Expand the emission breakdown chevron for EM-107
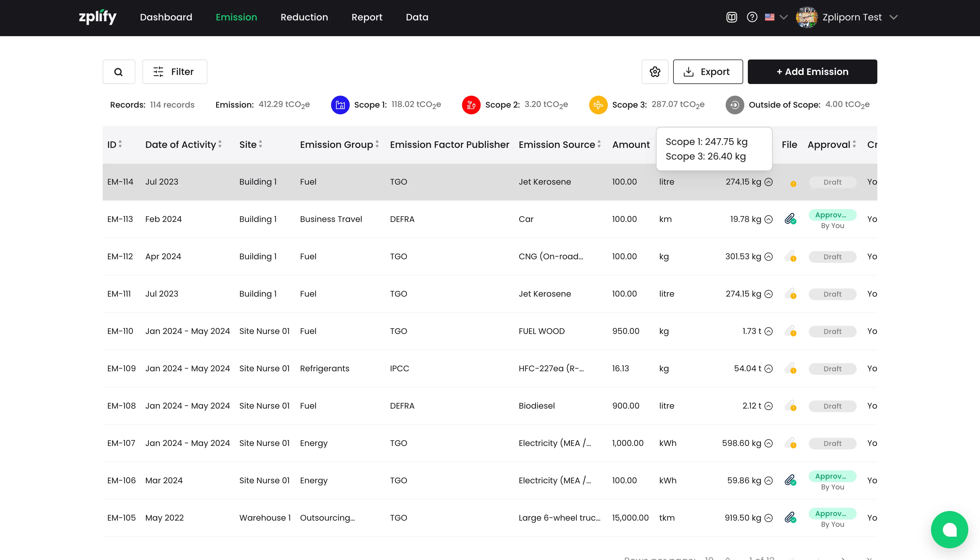The width and height of the screenshot is (980, 560). [769, 443]
